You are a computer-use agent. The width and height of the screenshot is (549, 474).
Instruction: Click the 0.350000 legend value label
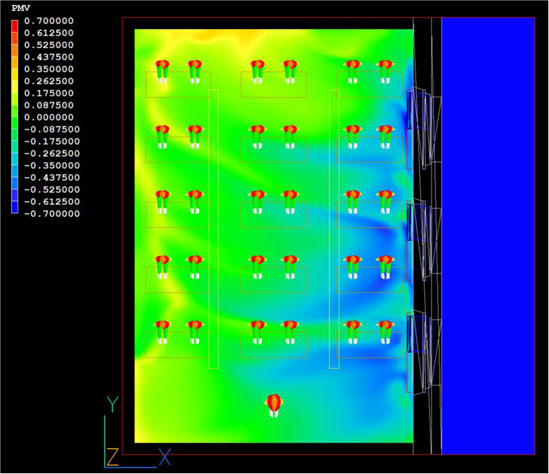49,69
